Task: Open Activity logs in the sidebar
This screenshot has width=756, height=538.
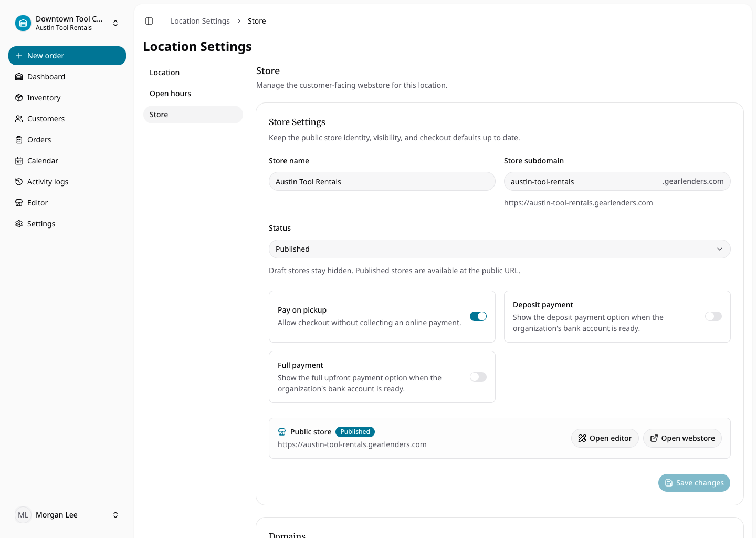Action: [x=67, y=182]
